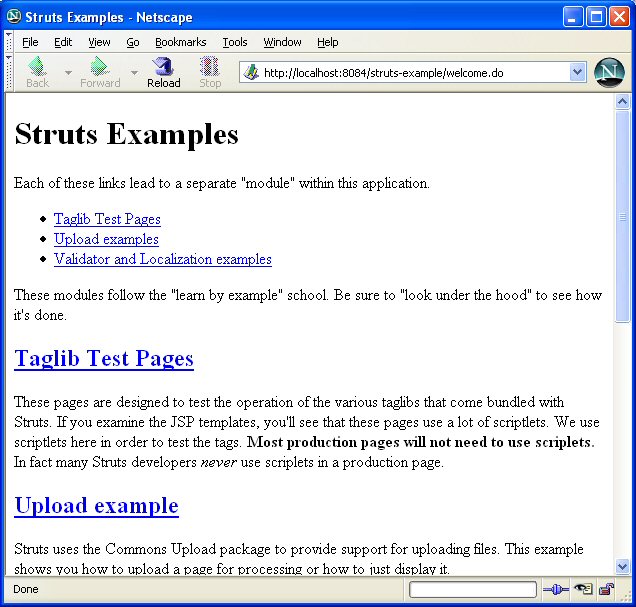Click the Stop loading icon
The height and width of the screenshot is (607, 636).
tap(210, 66)
